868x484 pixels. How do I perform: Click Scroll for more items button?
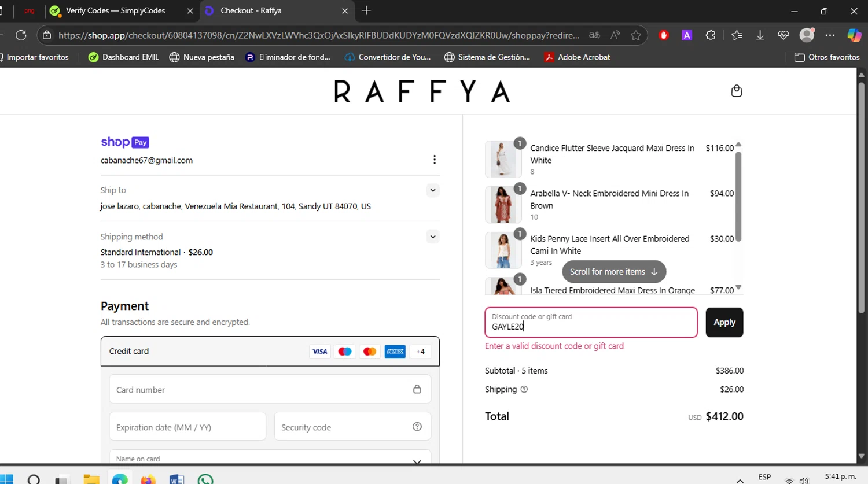pyautogui.click(x=613, y=271)
